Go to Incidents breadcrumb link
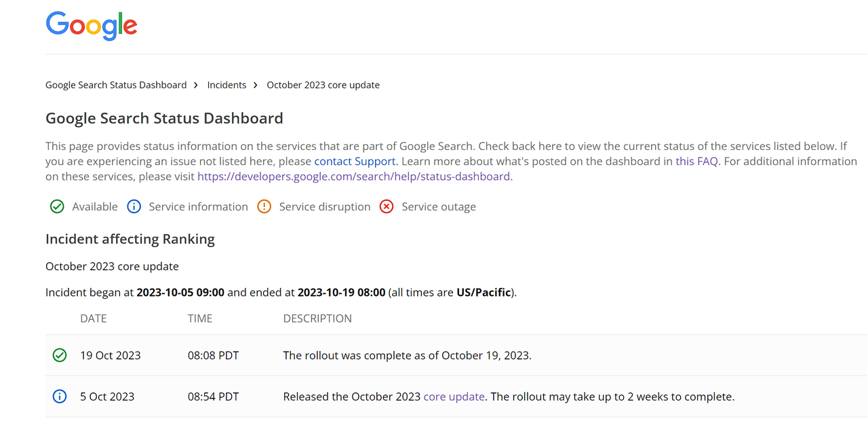 point(226,85)
